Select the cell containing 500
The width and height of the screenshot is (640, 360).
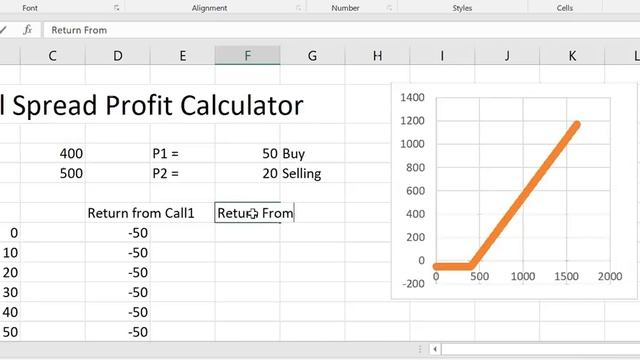[53, 173]
